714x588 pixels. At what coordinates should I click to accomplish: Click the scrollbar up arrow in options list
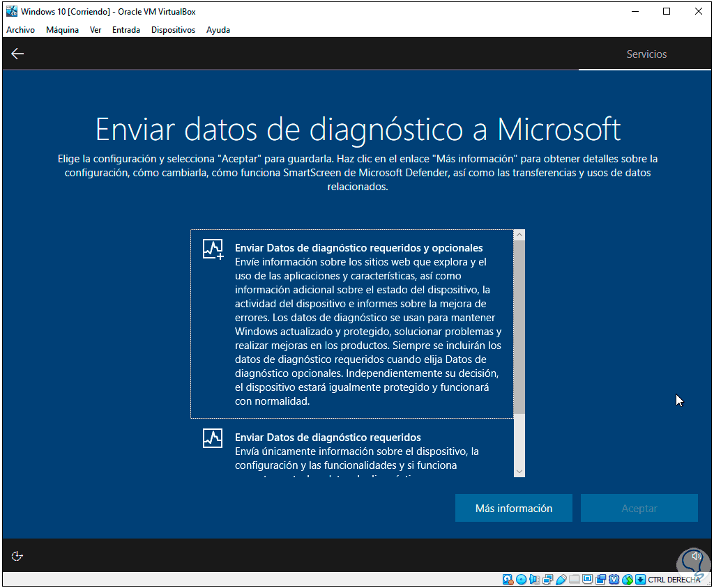[519, 235]
